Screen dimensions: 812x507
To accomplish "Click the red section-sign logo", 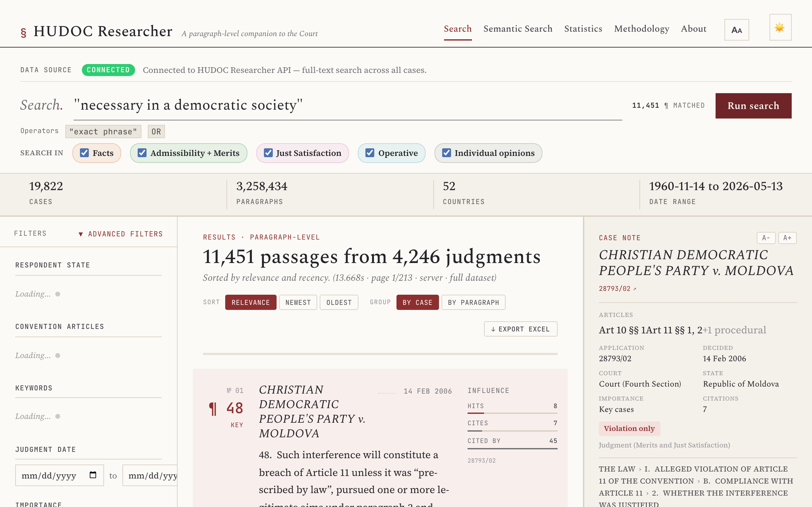I will [23, 33].
